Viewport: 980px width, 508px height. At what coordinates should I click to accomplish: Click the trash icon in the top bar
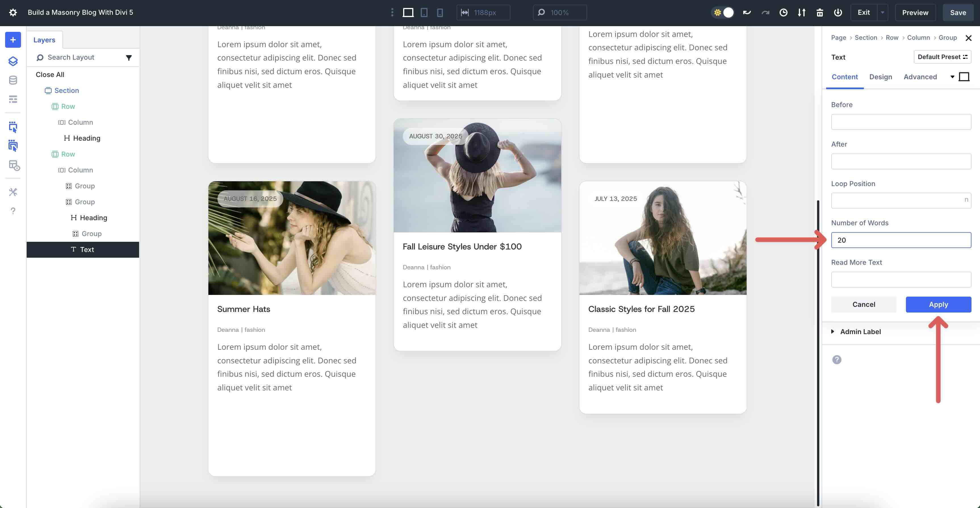820,12
